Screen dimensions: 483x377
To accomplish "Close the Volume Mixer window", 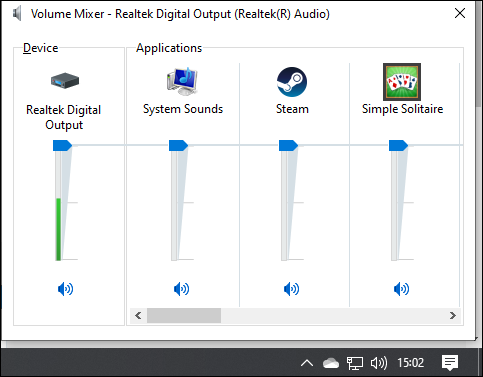I will (460, 13).
